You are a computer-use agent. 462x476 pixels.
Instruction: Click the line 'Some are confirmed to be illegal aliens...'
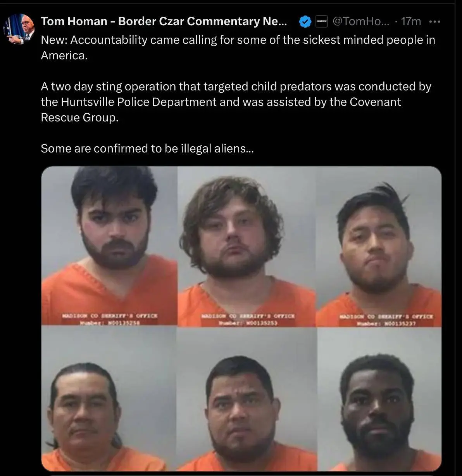[x=147, y=148]
